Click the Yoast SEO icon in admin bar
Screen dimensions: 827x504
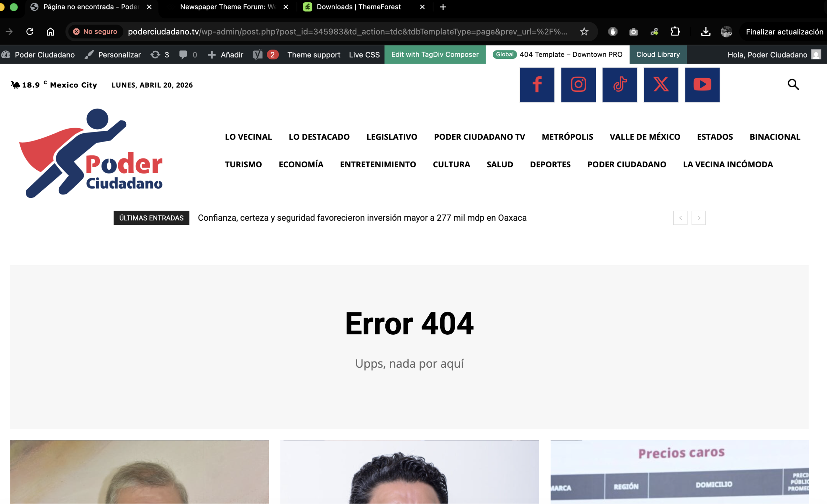pos(257,54)
